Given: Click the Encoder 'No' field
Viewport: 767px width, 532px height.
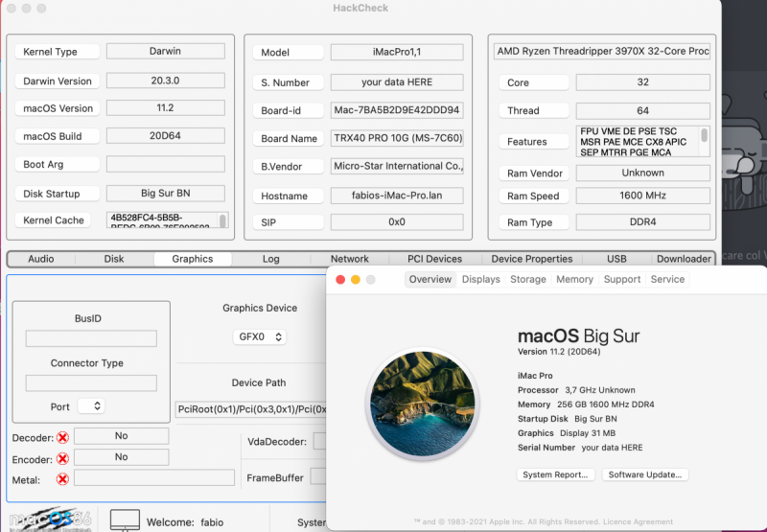Looking at the screenshot, I should [x=122, y=456].
